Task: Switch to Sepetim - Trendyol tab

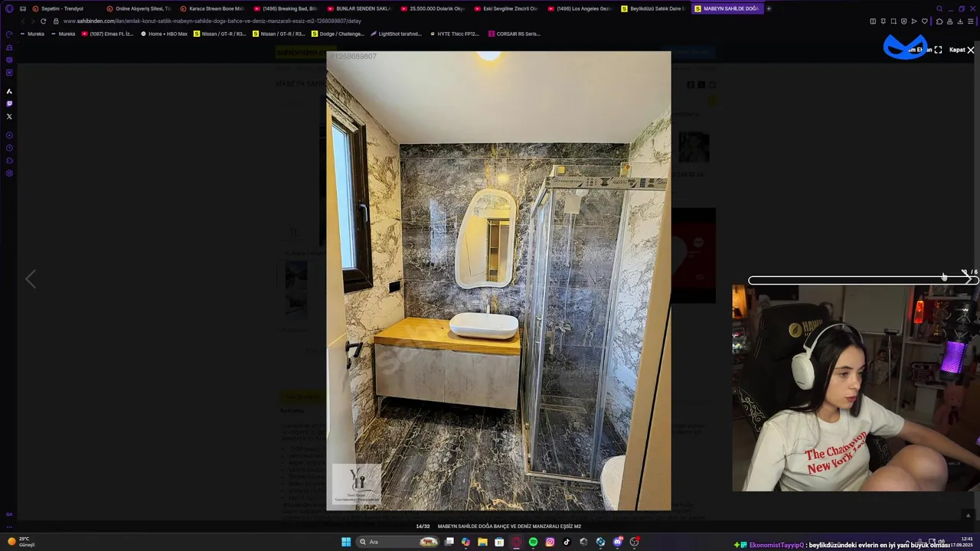Action: tap(64, 8)
